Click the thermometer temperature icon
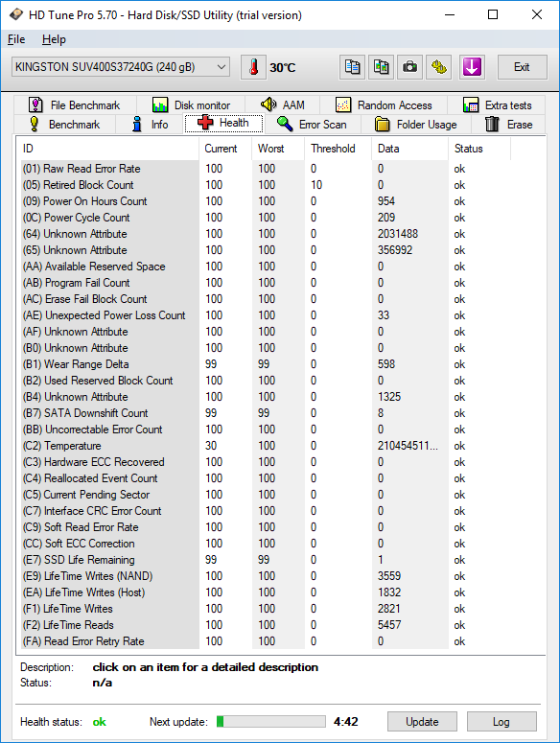The width and height of the screenshot is (560, 743). coord(253,67)
